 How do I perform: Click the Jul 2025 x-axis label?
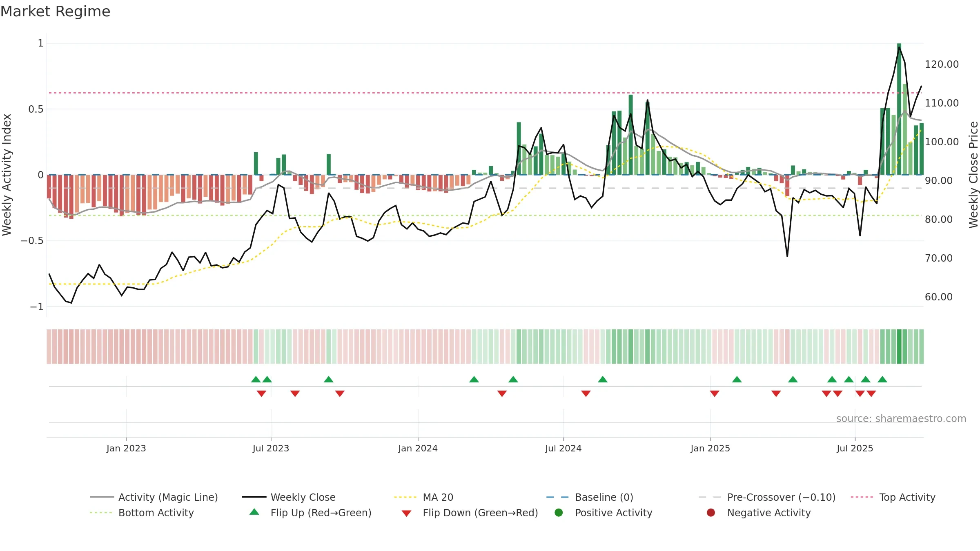coord(855,448)
